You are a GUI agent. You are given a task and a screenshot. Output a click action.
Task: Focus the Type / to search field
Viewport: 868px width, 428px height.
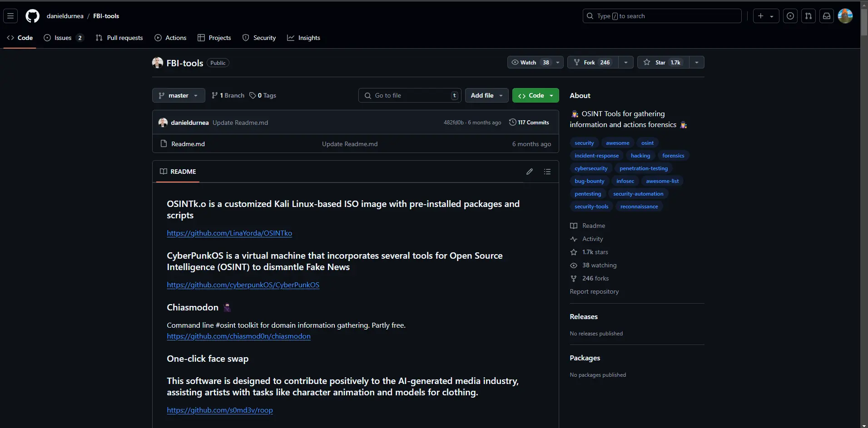[x=662, y=16]
